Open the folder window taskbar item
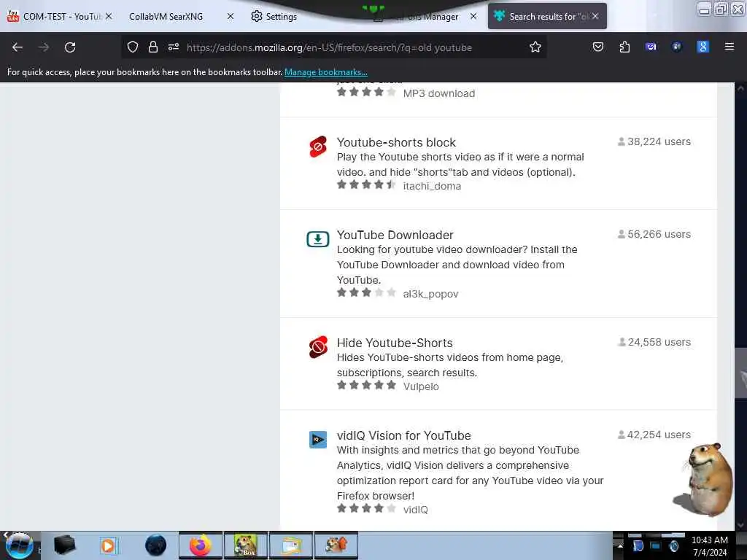This screenshot has width=747, height=560. point(291,545)
